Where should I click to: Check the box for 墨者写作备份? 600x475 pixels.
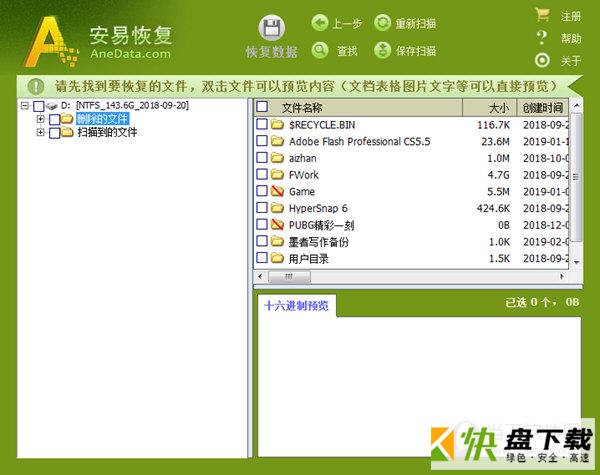click(262, 241)
